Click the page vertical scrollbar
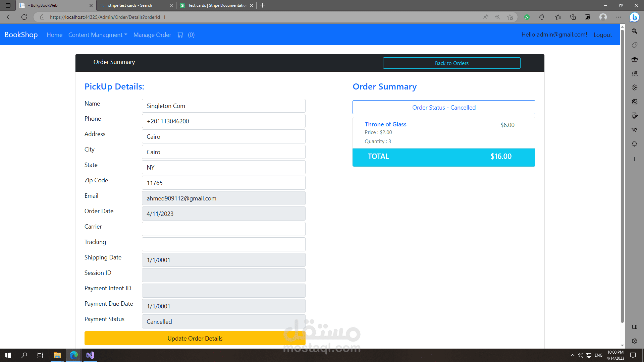This screenshot has width=644, height=362. (622, 174)
